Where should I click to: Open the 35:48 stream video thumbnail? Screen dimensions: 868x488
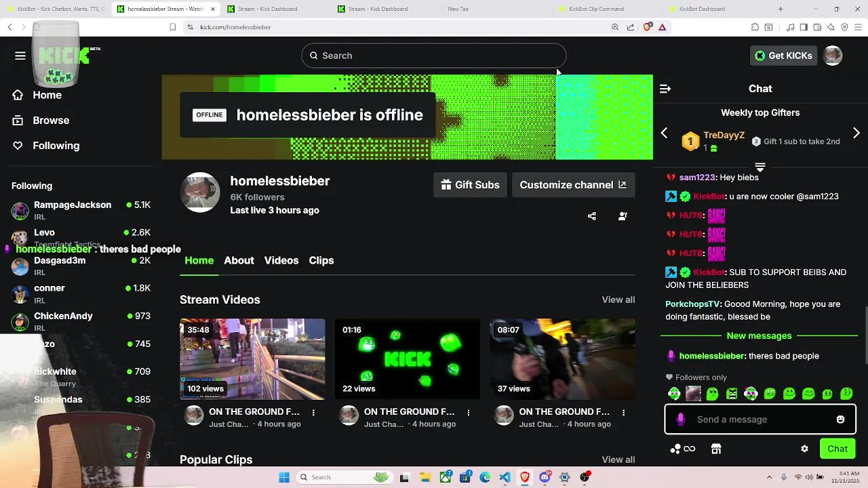252,359
